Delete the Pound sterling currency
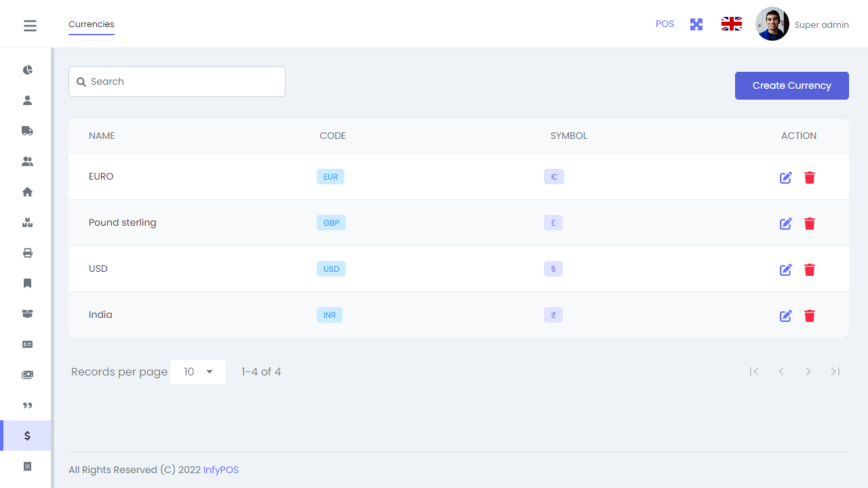 [x=809, y=224]
